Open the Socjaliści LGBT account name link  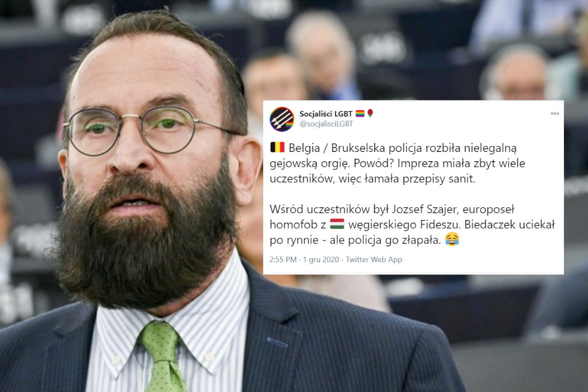coord(326,114)
